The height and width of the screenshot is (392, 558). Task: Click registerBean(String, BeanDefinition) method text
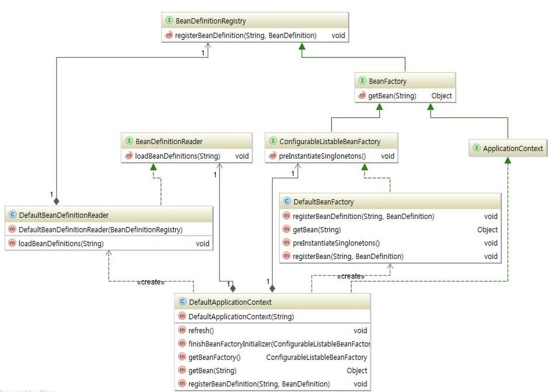[348, 256]
